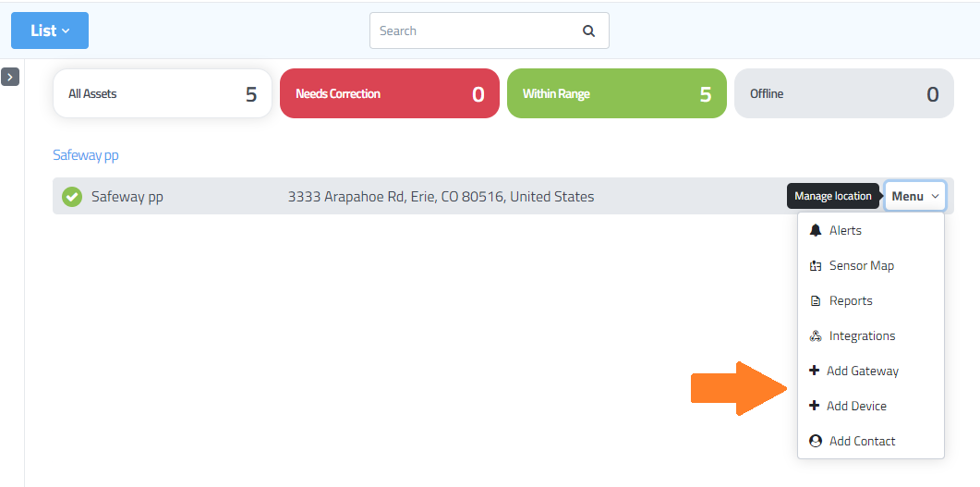The height and width of the screenshot is (487, 980).
Task: Click the Reports document icon
Action: coord(816,301)
